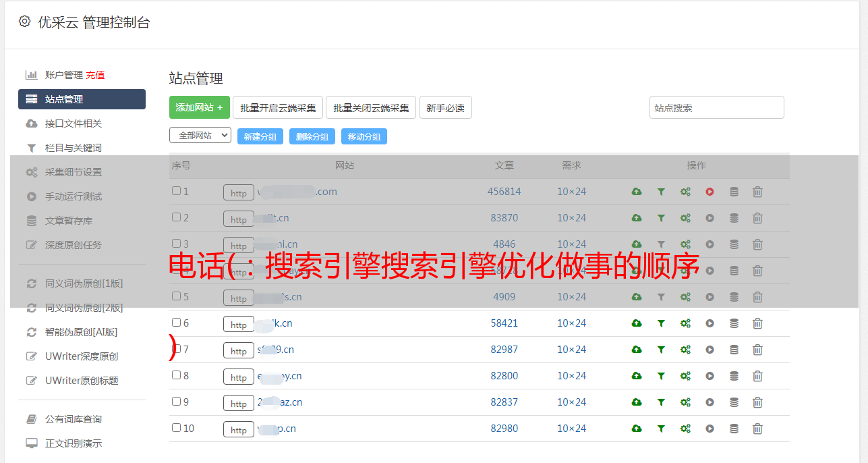Open the http protocol box in row 8
The width and height of the screenshot is (868, 463).
point(239,377)
